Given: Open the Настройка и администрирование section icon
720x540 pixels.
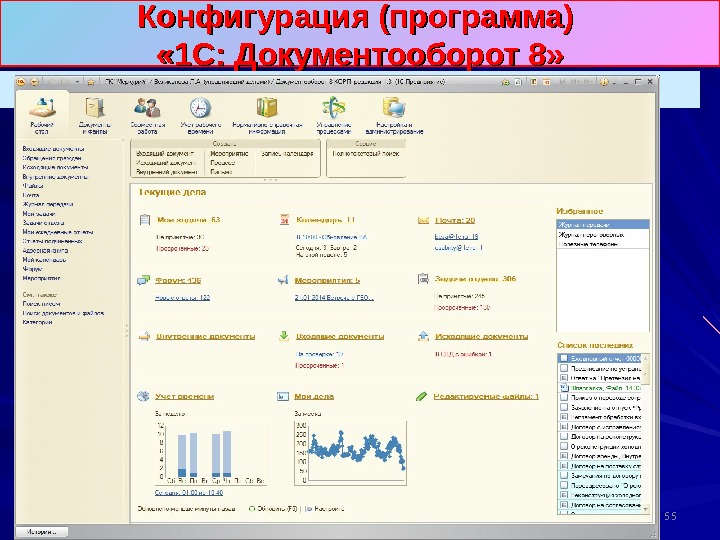Looking at the screenshot, I should coord(394,108).
